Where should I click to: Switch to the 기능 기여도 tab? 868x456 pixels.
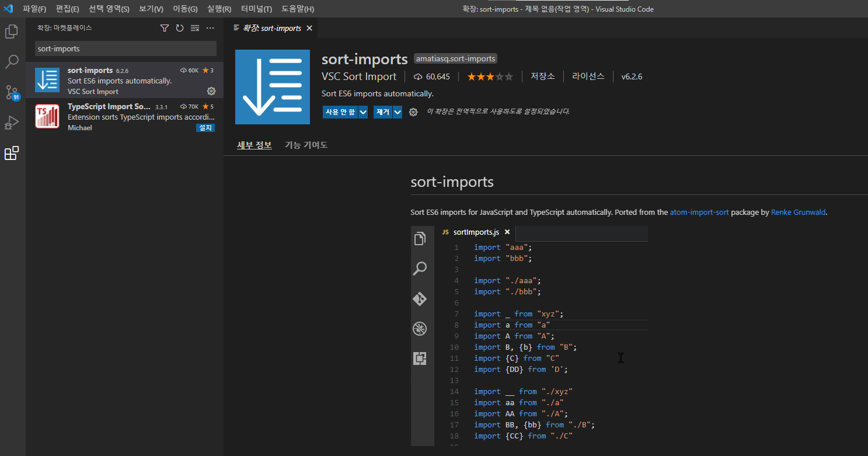(x=306, y=145)
